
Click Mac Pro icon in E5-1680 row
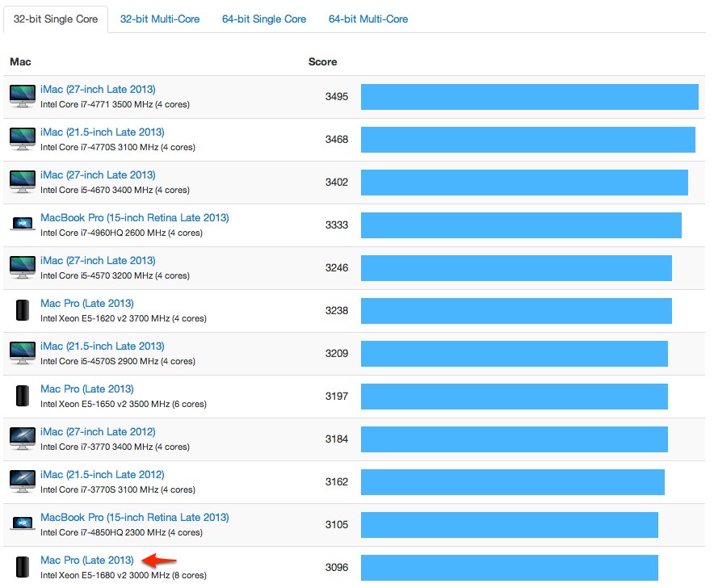coord(23,567)
